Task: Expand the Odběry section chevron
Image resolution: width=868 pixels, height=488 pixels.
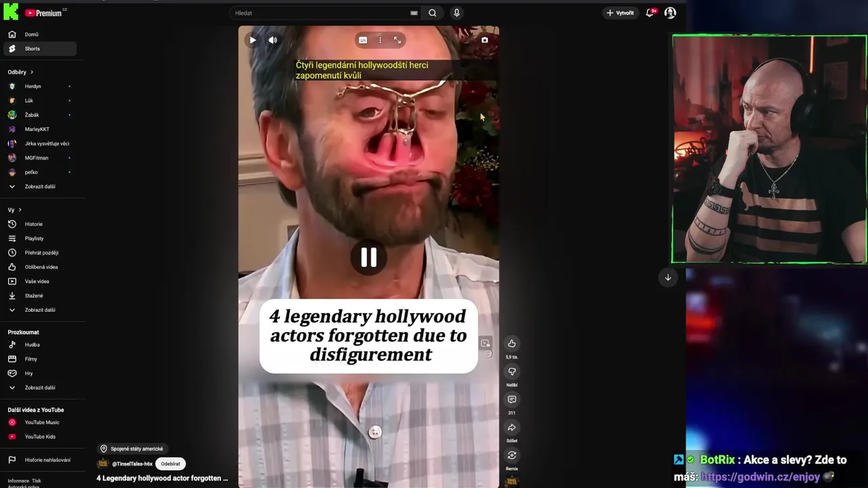Action: click(x=31, y=72)
